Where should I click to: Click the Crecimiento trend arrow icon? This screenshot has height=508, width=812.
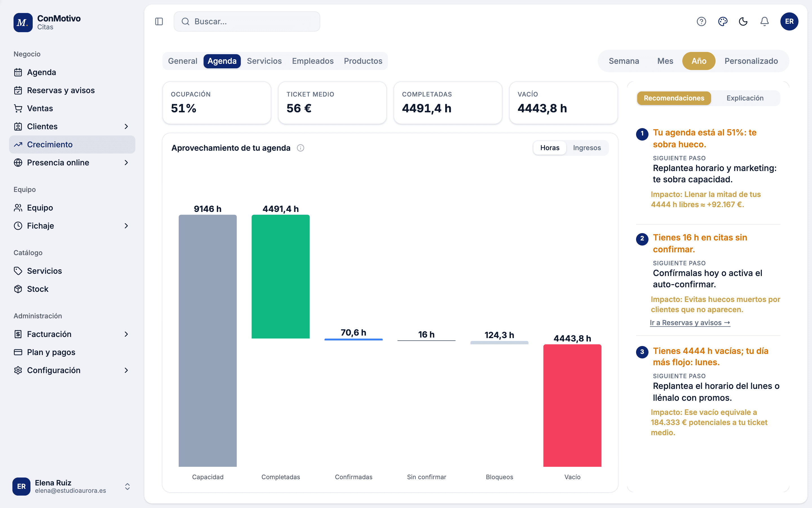[18, 144]
